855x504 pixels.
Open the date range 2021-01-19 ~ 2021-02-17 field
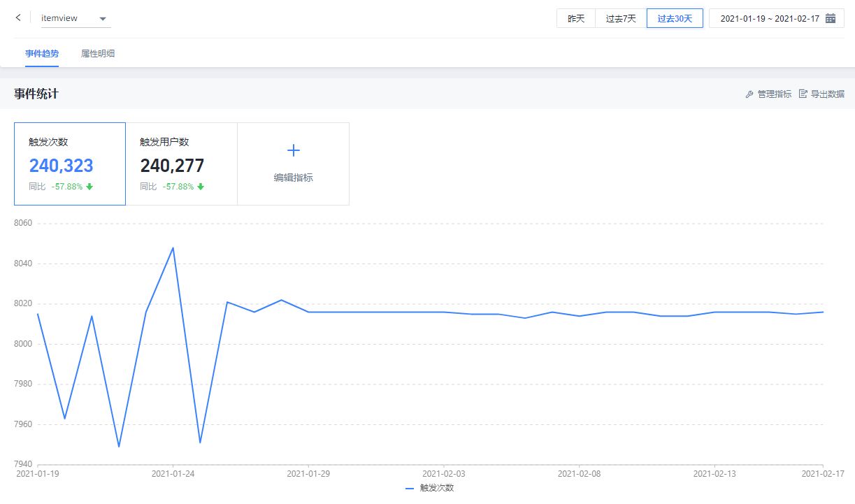point(769,19)
